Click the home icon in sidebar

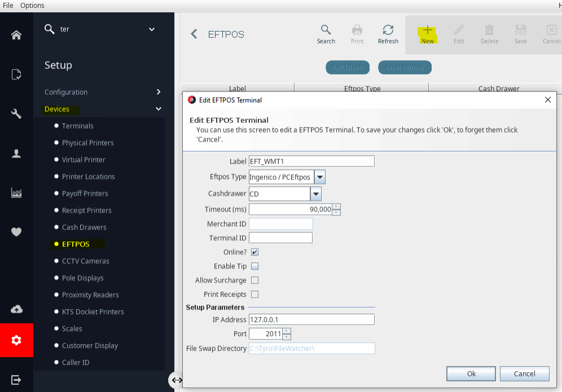coord(16,35)
